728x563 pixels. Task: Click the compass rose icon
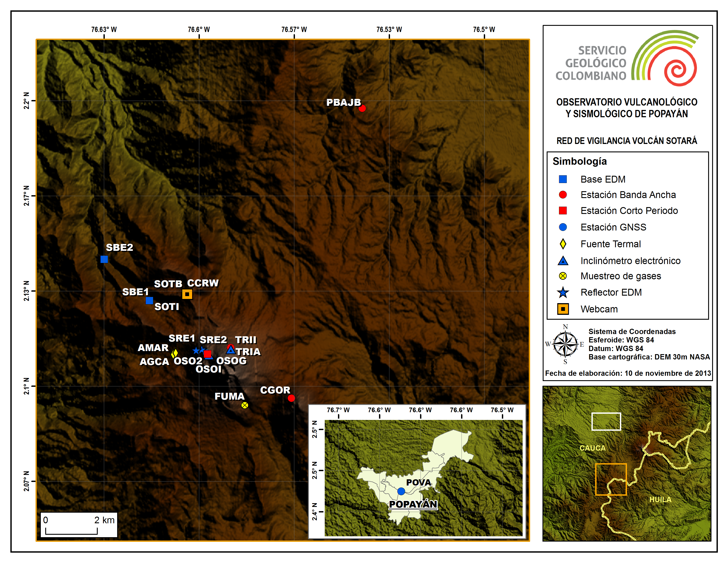click(565, 344)
